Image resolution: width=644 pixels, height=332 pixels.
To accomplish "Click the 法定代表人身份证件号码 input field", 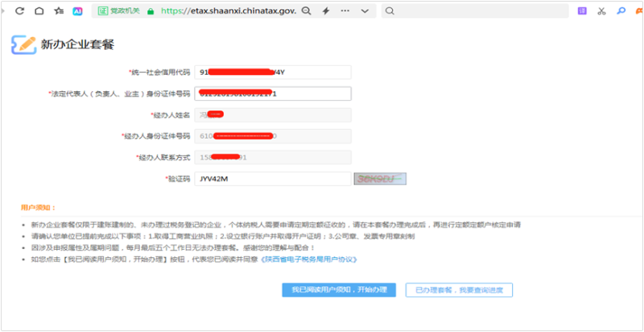I will [273, 93].
